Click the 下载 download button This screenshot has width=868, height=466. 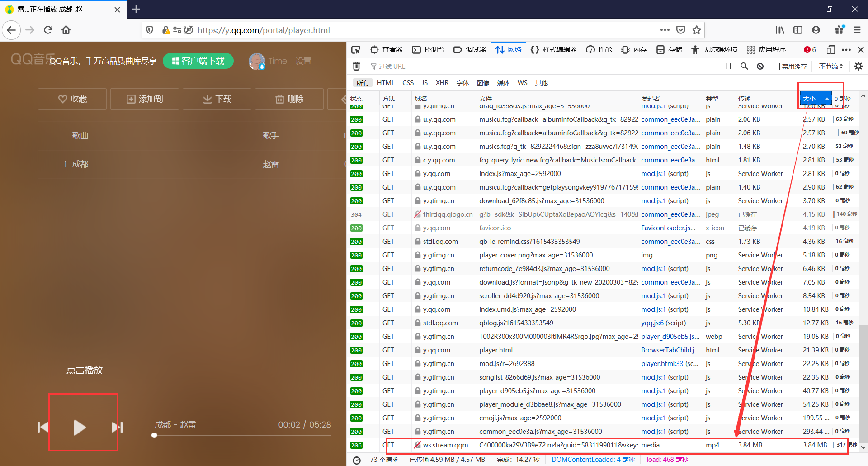[217, 99]
